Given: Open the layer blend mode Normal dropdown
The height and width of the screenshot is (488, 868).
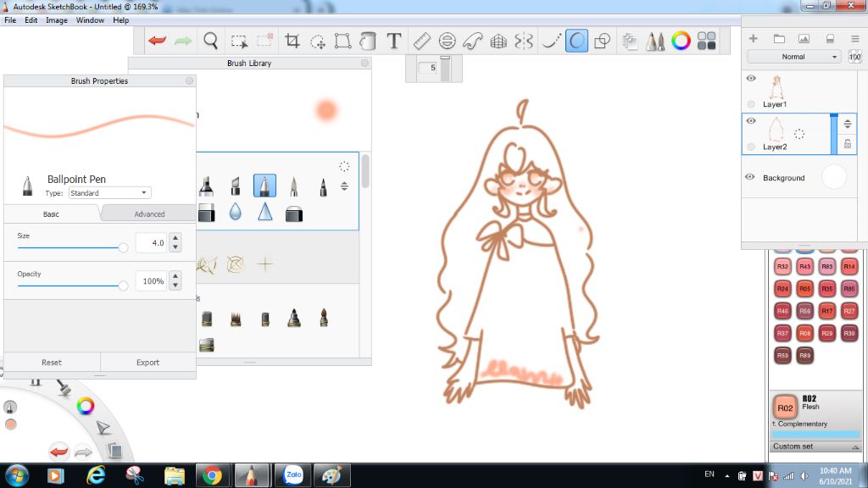Looking at the screenshot, I should click(x=793, y=57).
